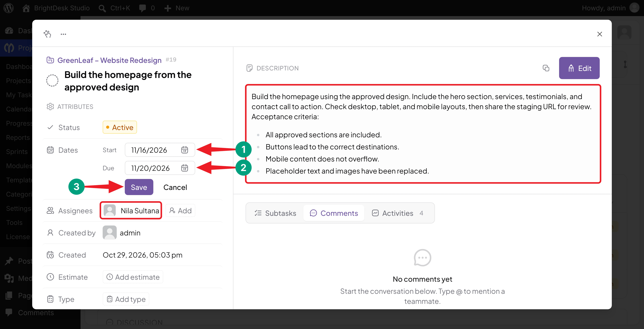
Task: Click the task title Build the homepage
Action: pyautogui.click(x=128, y=81)
